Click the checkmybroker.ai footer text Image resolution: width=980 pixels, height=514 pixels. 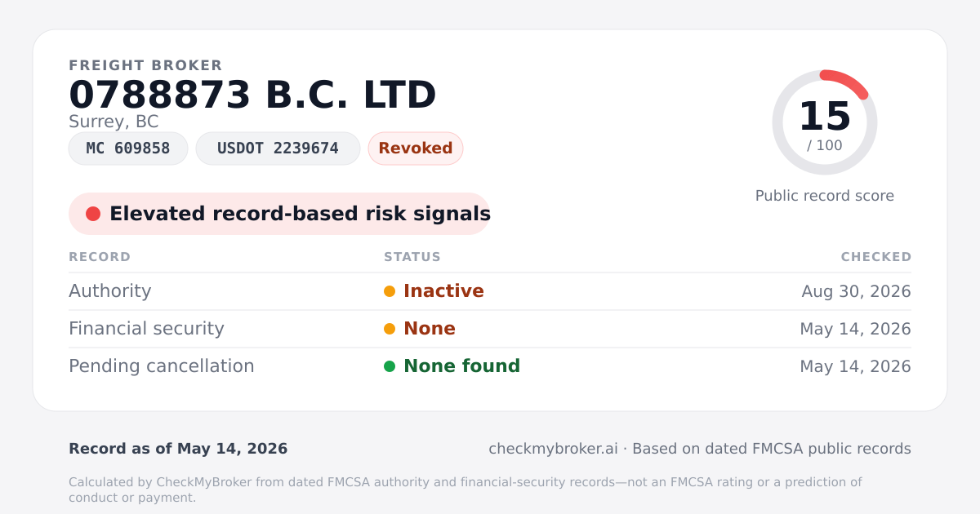tap(553, 449)
